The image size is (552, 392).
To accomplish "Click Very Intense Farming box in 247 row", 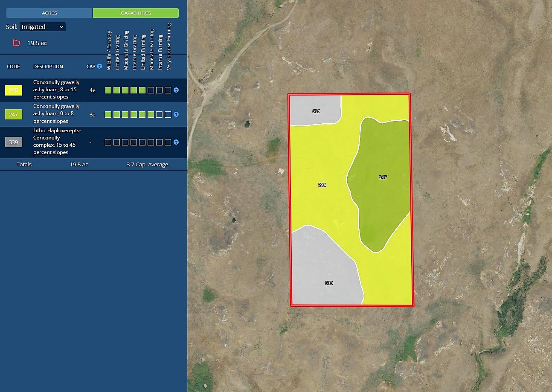I will [168, 114].
